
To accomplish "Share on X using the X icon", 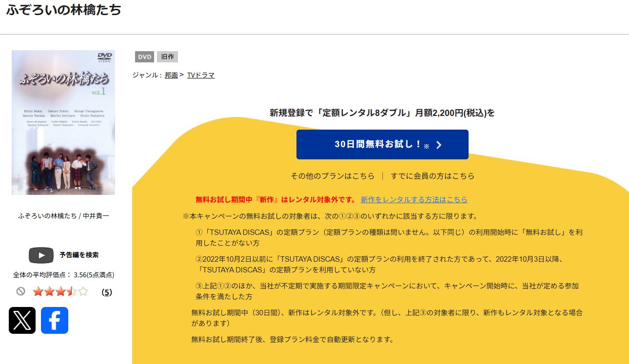I will tap(22, 320).
